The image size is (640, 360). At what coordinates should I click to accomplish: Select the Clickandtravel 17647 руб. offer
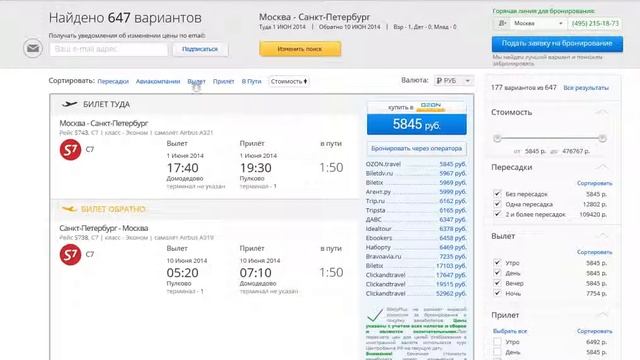pos(416,275)
